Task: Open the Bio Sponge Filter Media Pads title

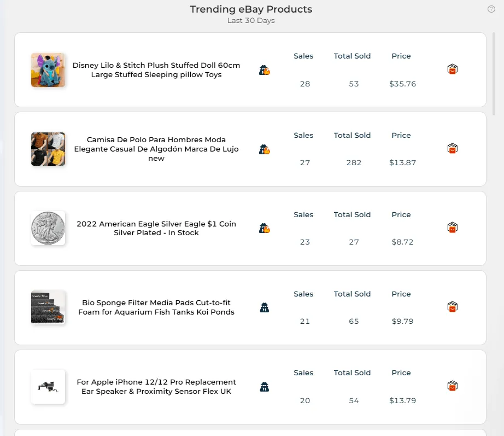Action: tap(157, 307)
